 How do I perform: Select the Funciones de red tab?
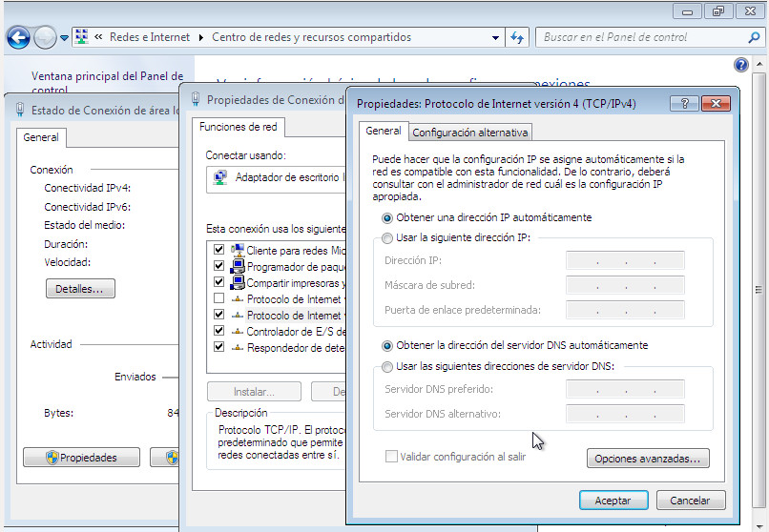(x=239, y=127)
